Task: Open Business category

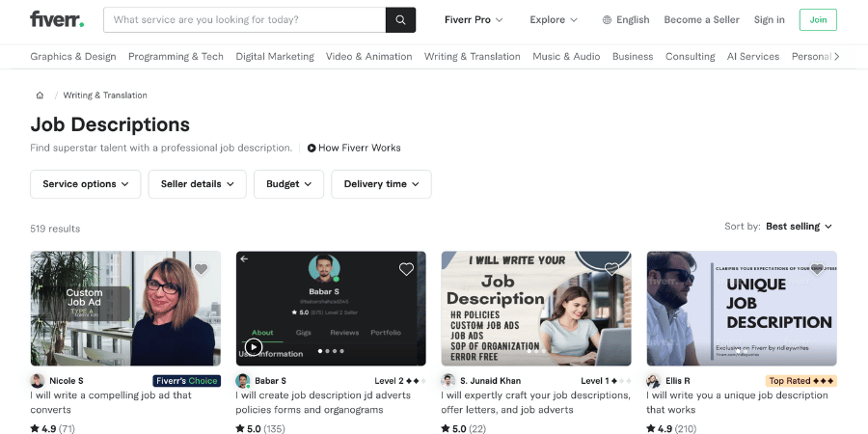Action: [x=633, y=57]
